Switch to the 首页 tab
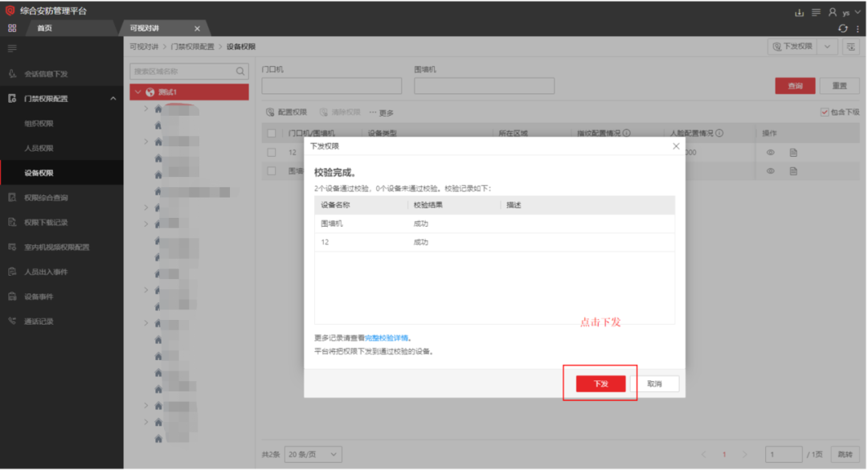 (45, 29)
